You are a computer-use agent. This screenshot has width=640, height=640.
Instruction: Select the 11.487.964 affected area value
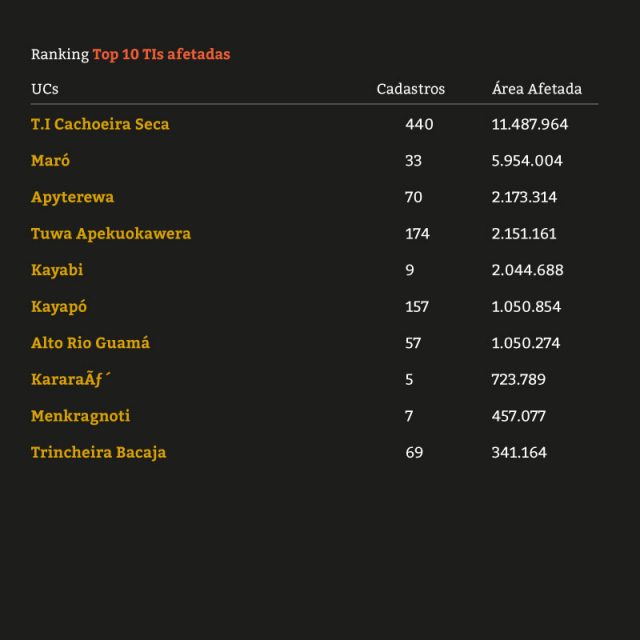coord(530,125)
